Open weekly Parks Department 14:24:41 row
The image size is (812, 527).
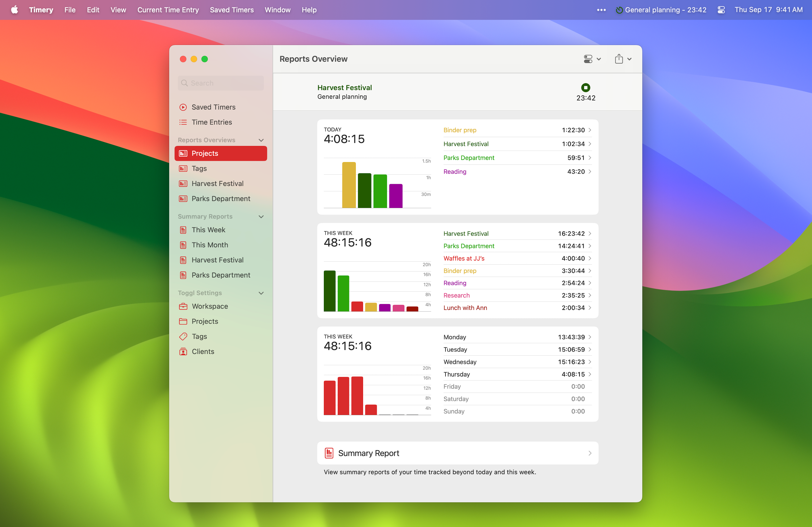pos(517,246)
